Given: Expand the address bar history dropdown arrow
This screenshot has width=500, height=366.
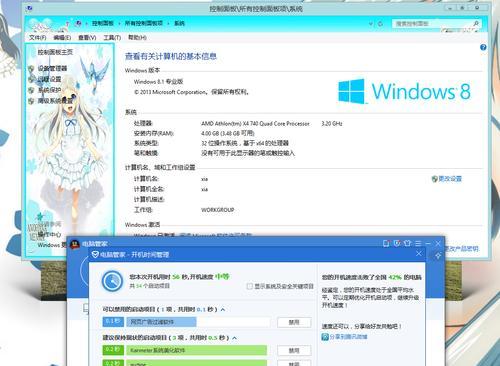Looking at the screenshot, I should pyautogui.click(x=371, y=24).
